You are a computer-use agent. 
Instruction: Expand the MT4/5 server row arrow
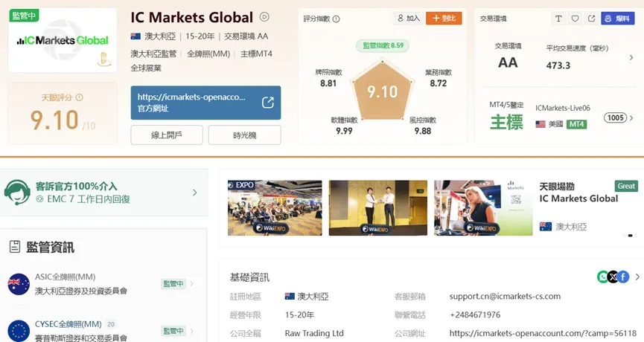[x=631, y=117]
